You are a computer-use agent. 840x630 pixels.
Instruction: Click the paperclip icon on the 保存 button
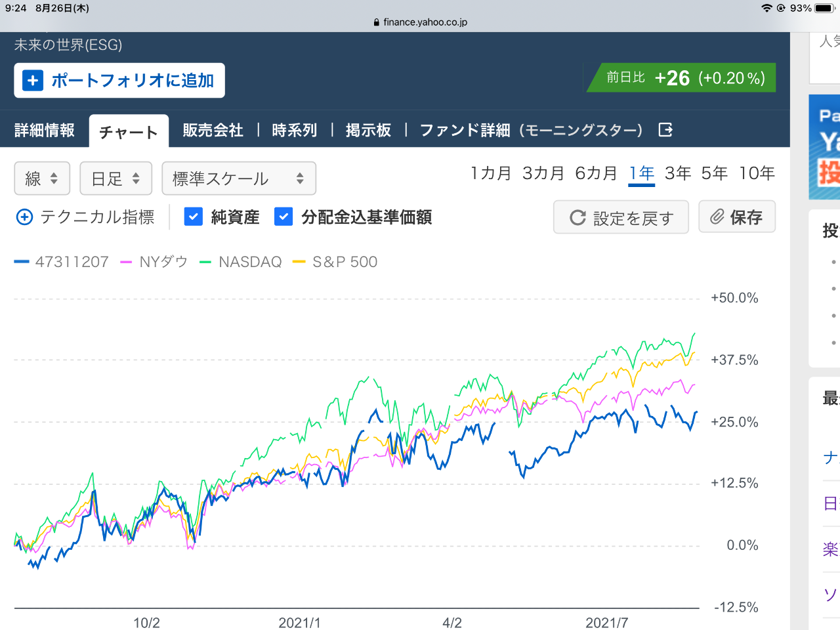pyautogui.click(x=717, y=217)
